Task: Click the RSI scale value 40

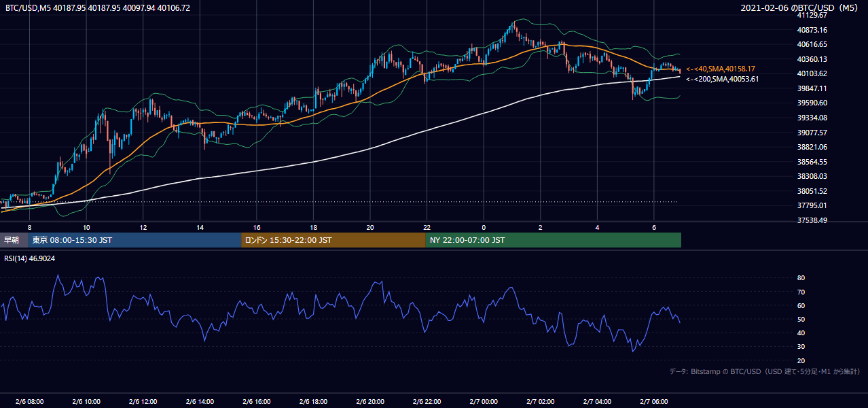Action: tap(801, 333)
